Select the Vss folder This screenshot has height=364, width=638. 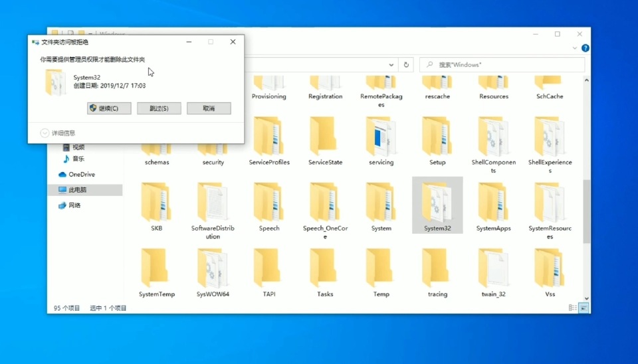(550, 273)
